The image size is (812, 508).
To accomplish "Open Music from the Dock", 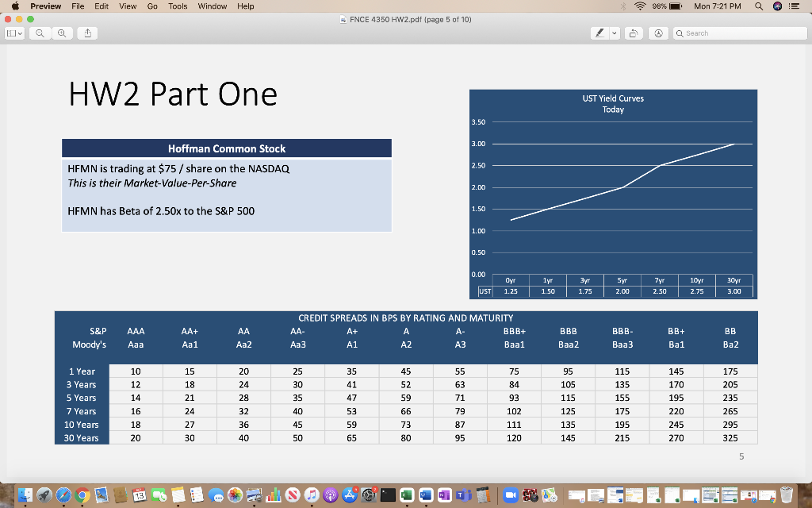I will (x=311, y=495).
